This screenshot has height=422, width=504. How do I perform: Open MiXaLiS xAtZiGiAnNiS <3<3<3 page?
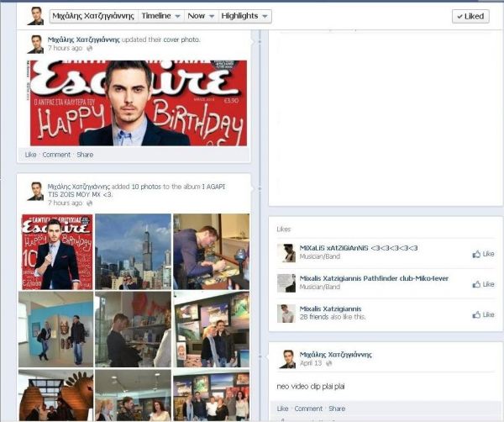[x=359, y=248]
